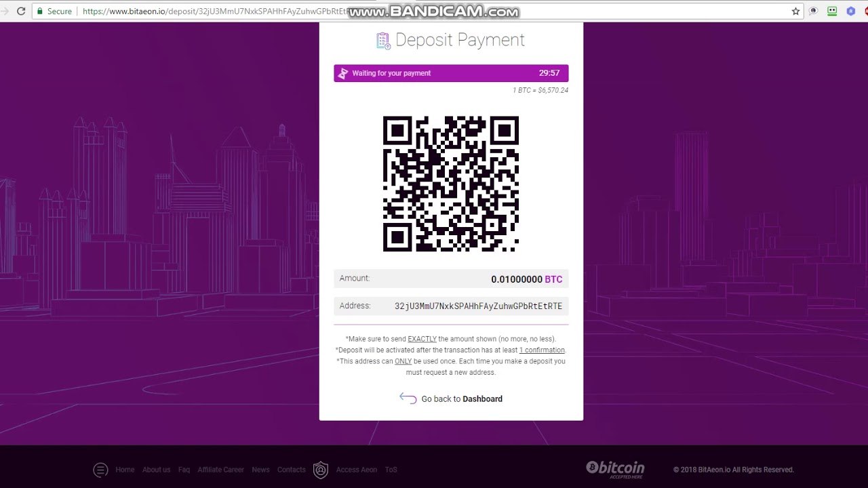Click the 'Amount:' field label
Screen dimensions: 868x488
pyautogui.click(x=355, y=279)
